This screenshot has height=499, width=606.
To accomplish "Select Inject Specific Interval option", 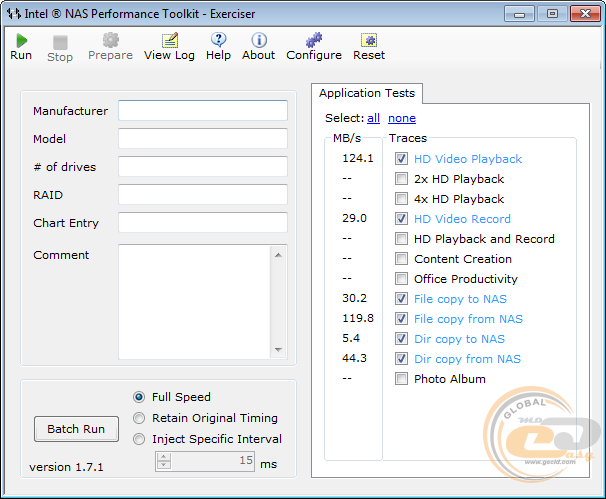I will pos(139,439).
